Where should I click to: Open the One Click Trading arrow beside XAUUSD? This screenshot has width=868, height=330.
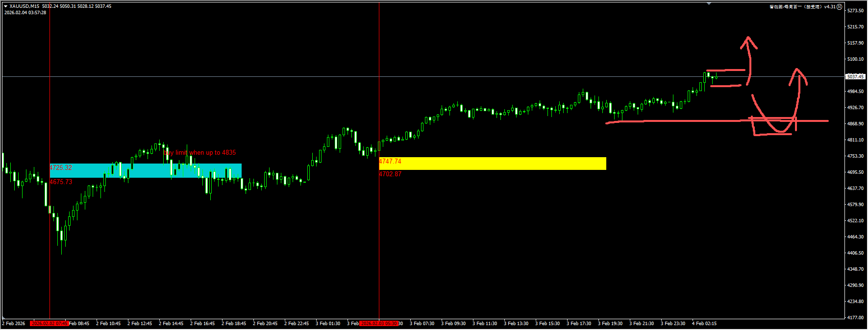(x=5, y=6)
